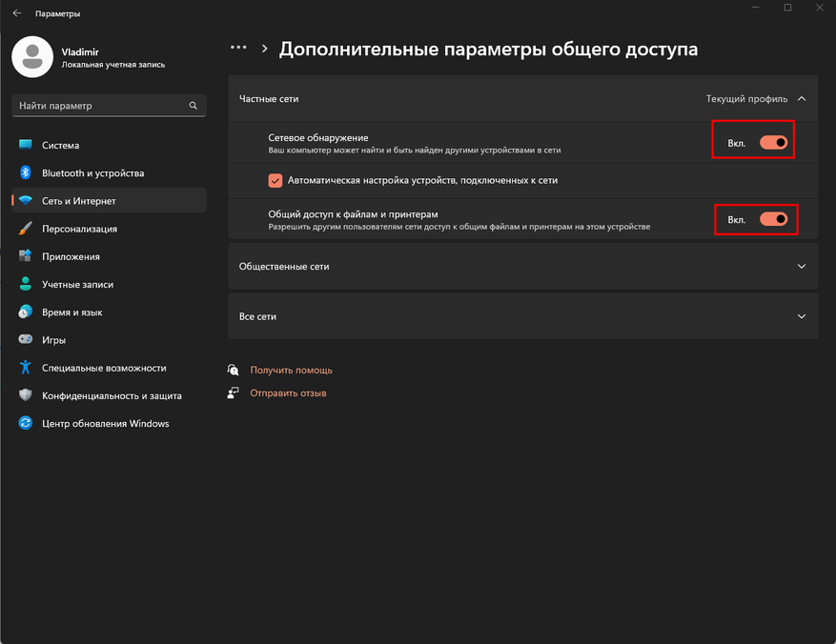
Task: Expand the Общественные сети section
Action: (523, 267)
